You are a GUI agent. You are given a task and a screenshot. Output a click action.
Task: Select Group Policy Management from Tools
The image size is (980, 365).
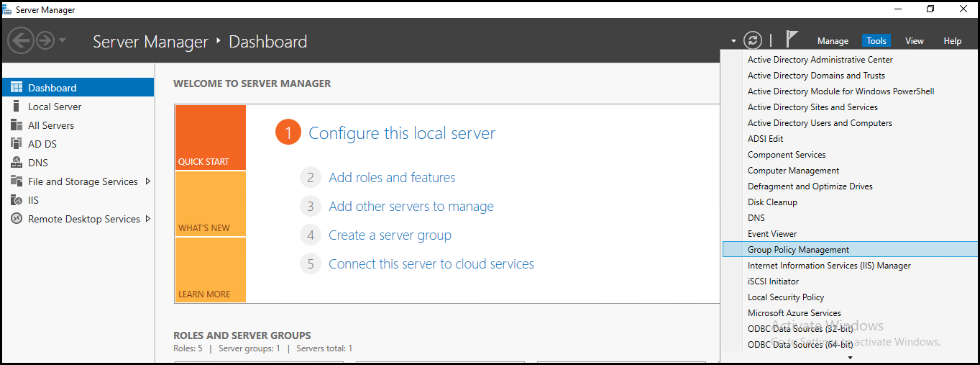pos(798,250)
